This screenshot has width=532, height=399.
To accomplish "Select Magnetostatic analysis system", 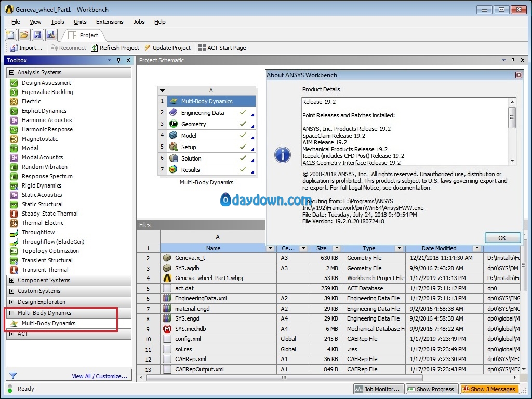I will (x=39, y=139).
